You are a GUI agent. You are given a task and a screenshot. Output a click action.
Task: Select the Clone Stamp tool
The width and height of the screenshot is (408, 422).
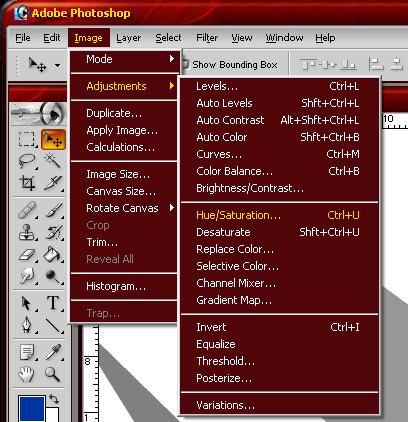(27, 232)
